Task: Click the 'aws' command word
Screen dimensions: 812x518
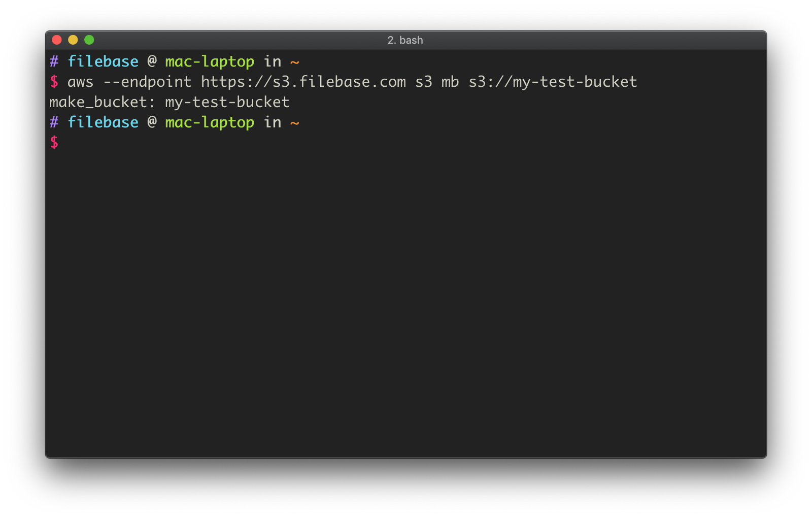Action: [81, 82]
